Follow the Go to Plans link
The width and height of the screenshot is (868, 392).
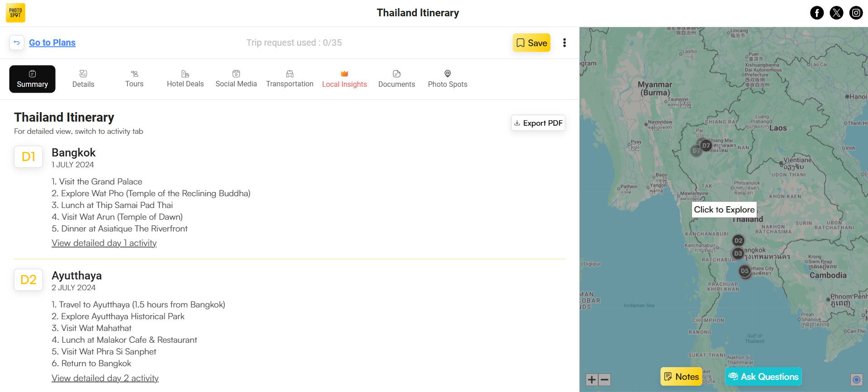point(52,43)
